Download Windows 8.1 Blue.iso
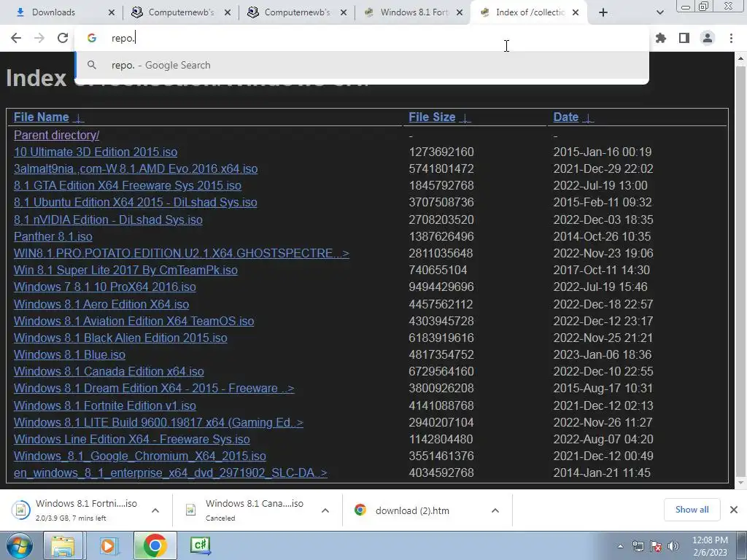Viewport: 747px width, 560px height. (69, 355)
